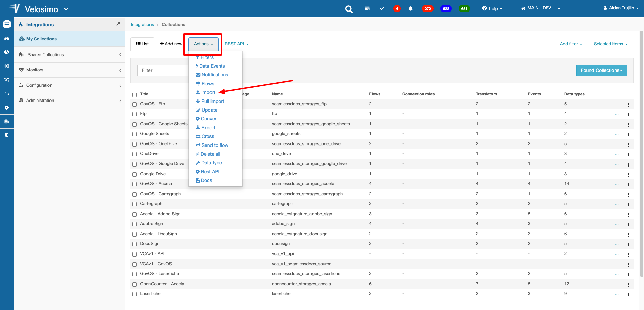Viewport: 644px width, 310px height.
Task: Click the server list icon in header
Action: pyautogui.click(x=367, y=8)
